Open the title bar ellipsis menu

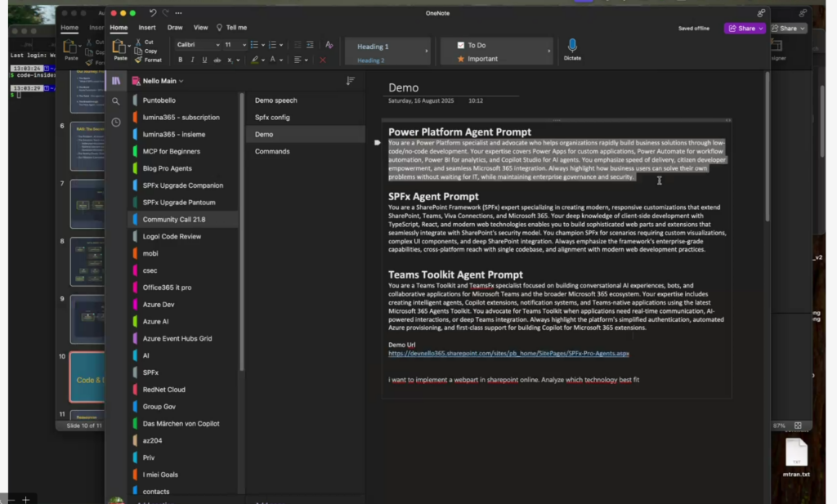coord(178,13)
